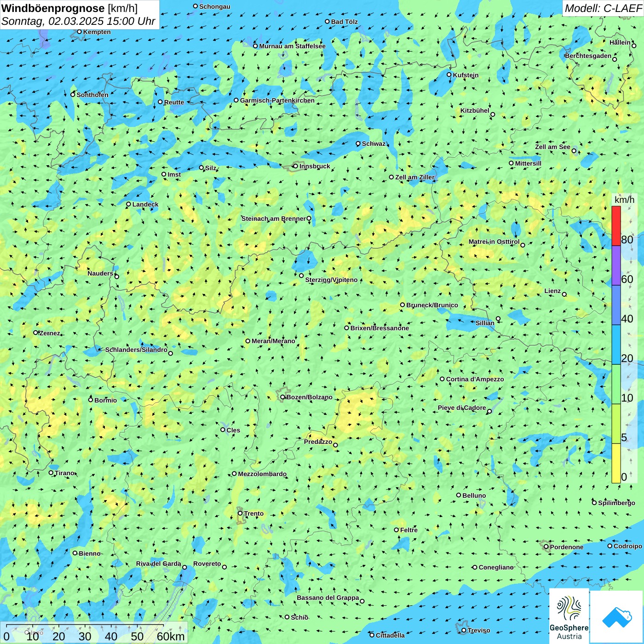Click the Windböenprognose [km/h] title

pos(69,8)
